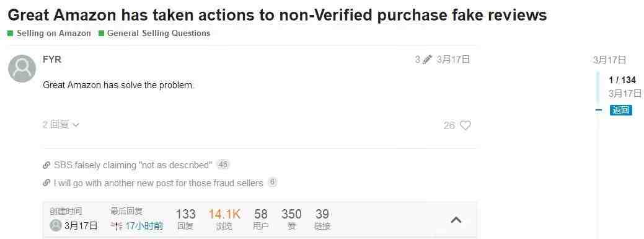Click the blue 返回 back button
Image resolution: width=644 pixels, height=239 pixels.
point(620,110)
